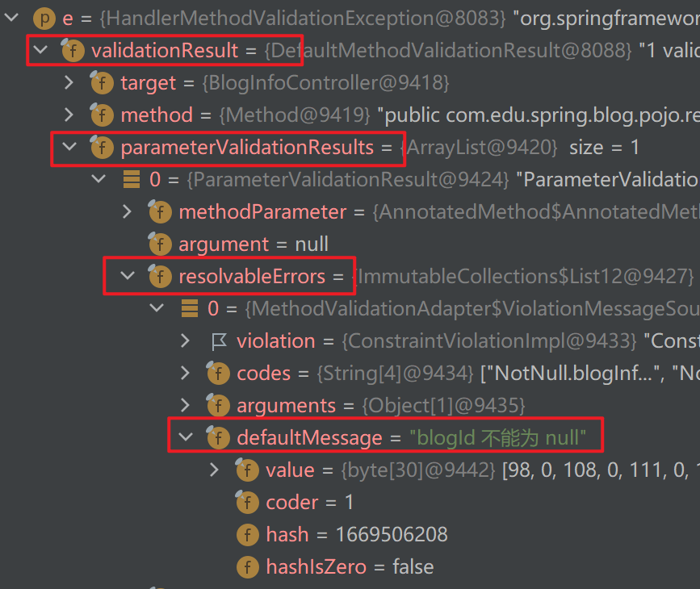The image size is (700, 589).
Task: Click the parameter icon beside e
Action: pos(44,19)
